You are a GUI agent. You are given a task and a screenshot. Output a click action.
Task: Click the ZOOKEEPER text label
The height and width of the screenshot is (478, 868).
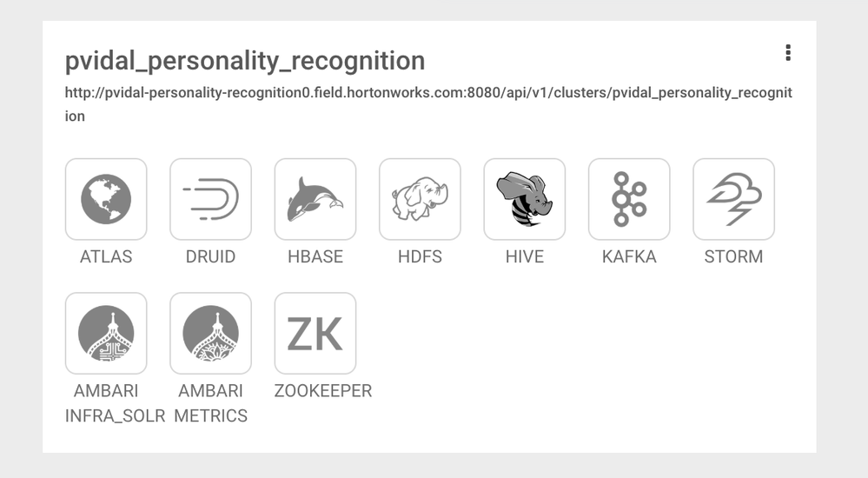pos(323,391)
